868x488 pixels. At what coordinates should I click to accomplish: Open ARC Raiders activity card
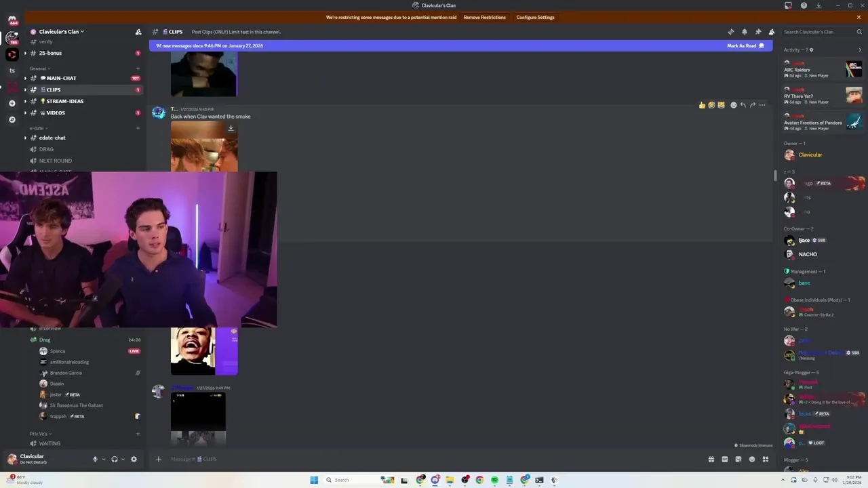click(823, 69)
